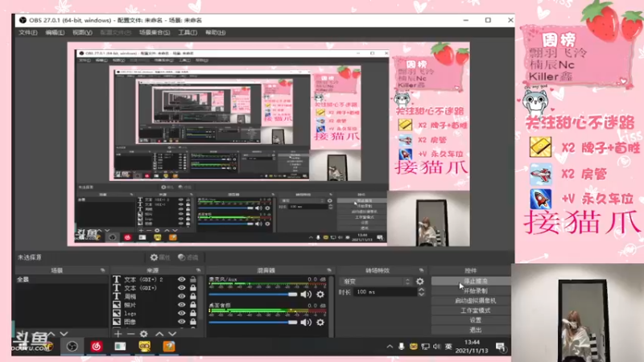Open 桌面音频 audio settings gear
Viewport: 644px width, 362px height.
320,323
